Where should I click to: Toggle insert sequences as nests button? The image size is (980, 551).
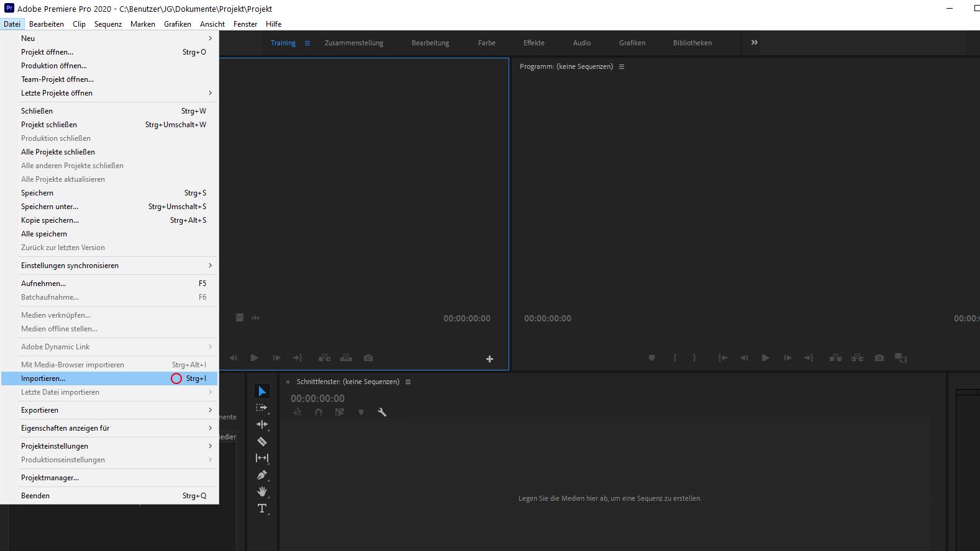[x=297, y=412]
